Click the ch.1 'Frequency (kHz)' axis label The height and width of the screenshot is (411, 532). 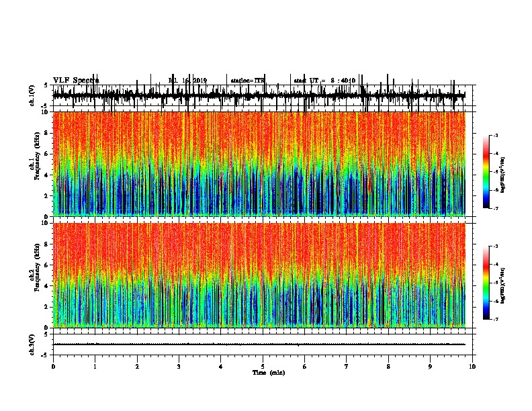coord(37,156)
